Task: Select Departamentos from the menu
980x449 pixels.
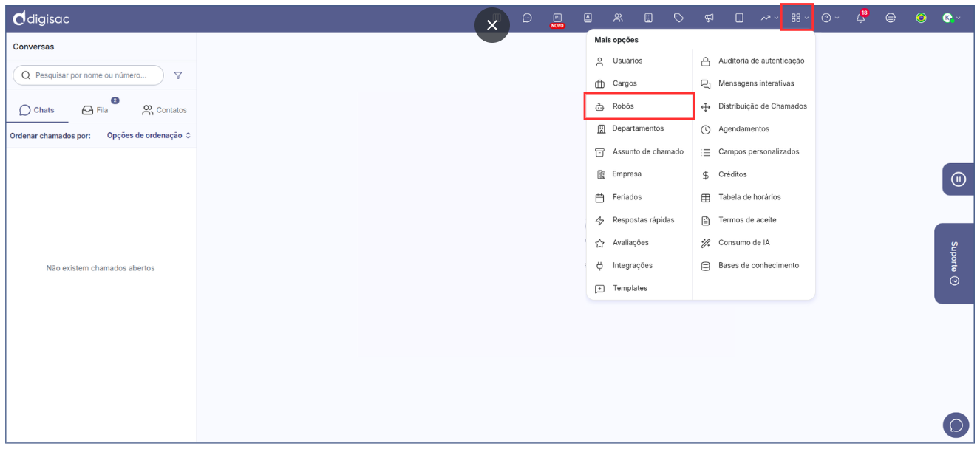Action: [637, 128]
